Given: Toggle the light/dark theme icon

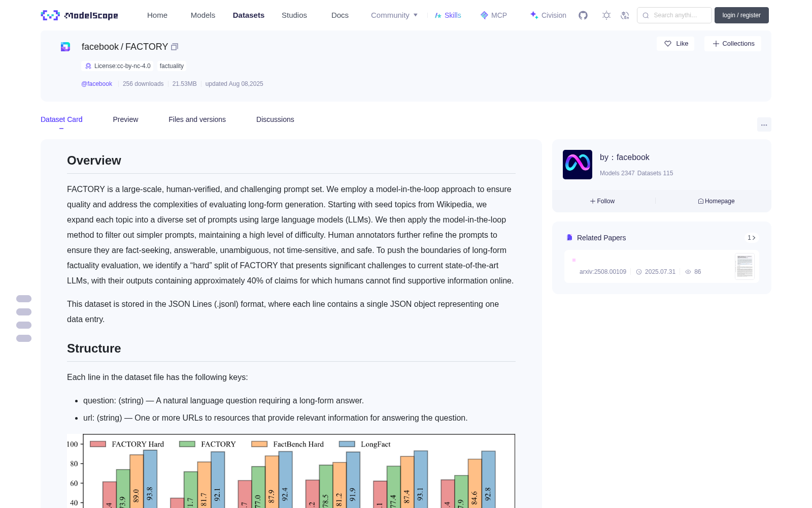Looking at the screenshot, I should pos(606,15).
